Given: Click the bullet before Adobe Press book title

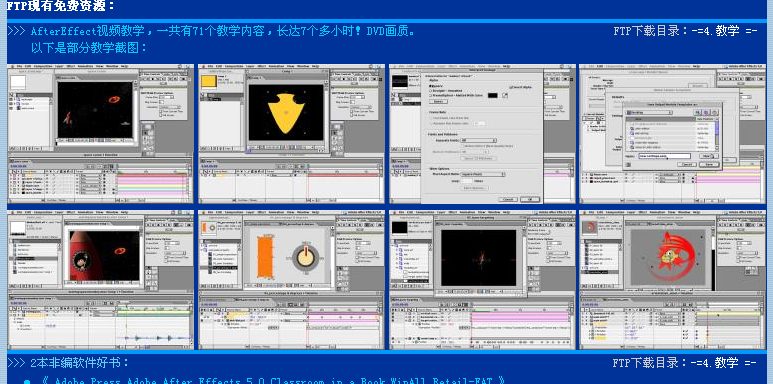Looking at the screenshot, I should 27,382.
